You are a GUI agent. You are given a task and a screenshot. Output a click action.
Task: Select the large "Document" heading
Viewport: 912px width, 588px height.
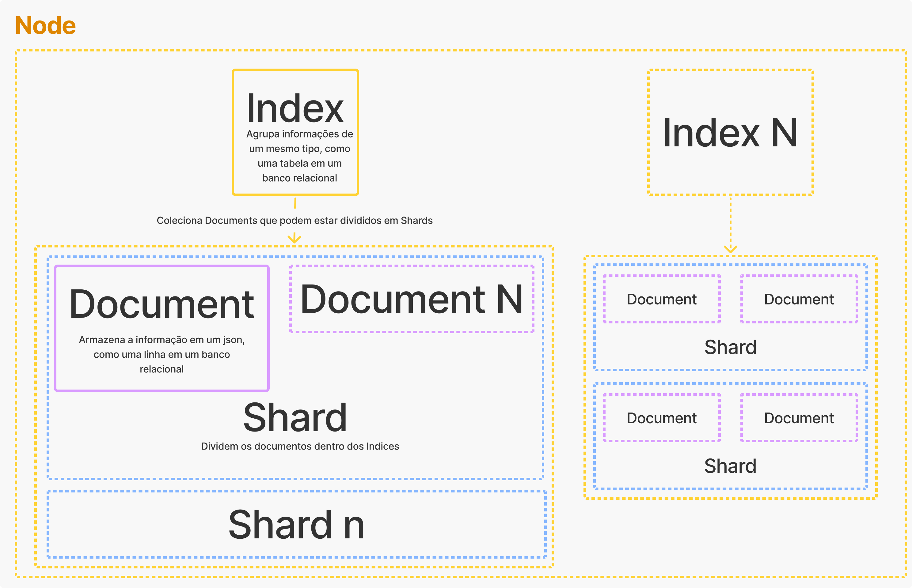pyautogui.click(x=161, y=304)
